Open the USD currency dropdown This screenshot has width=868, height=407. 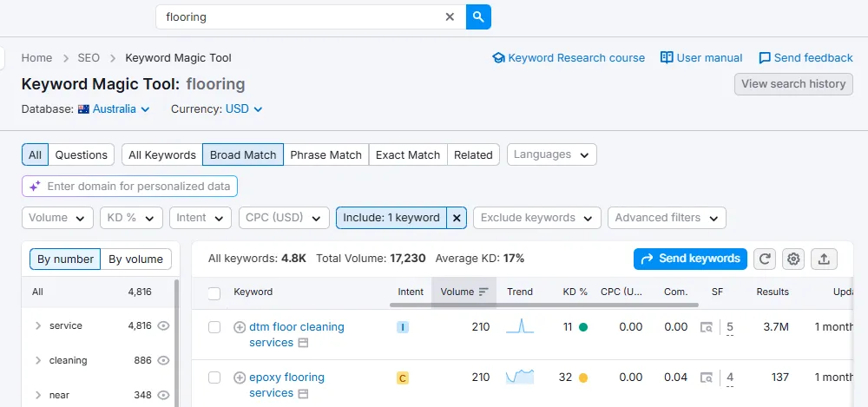[x=244, y=109]
